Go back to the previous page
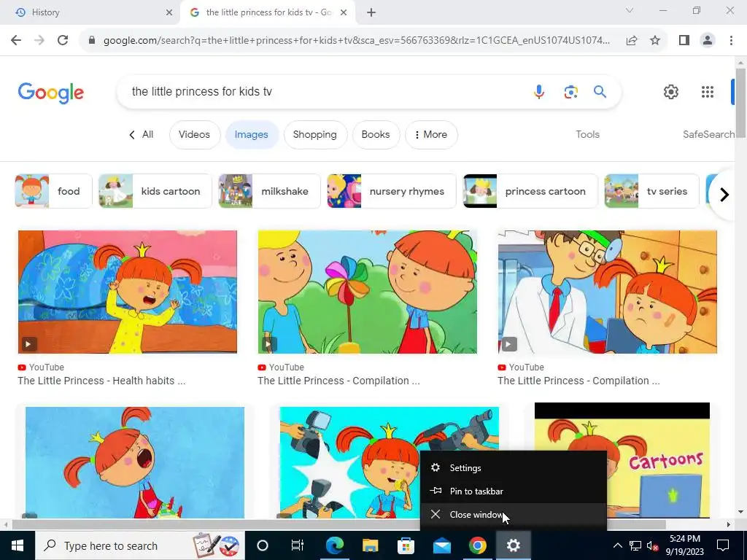Image resolution: width=747 pixels, height=560 pixels. (x=16, y=40)
